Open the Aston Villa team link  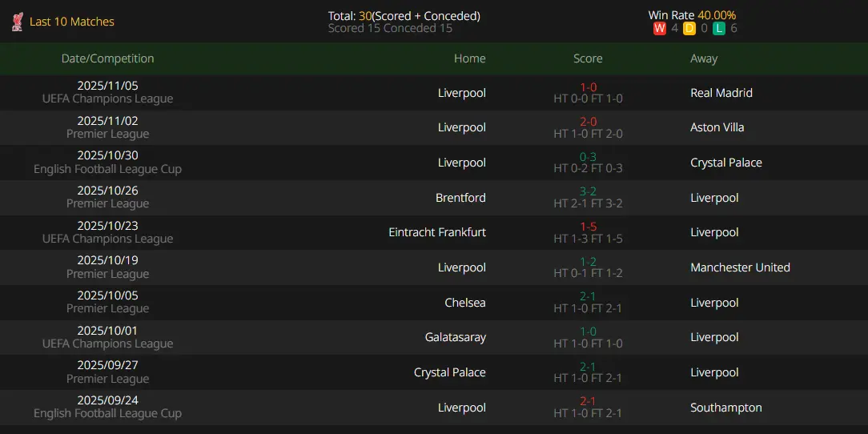coord(717,127)
